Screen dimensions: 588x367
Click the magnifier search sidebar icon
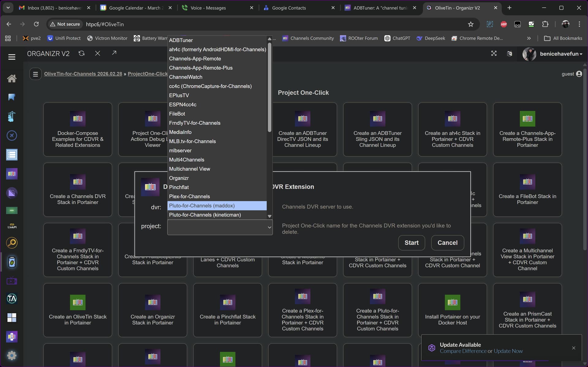pyautogui.click(x=12, y=243)
